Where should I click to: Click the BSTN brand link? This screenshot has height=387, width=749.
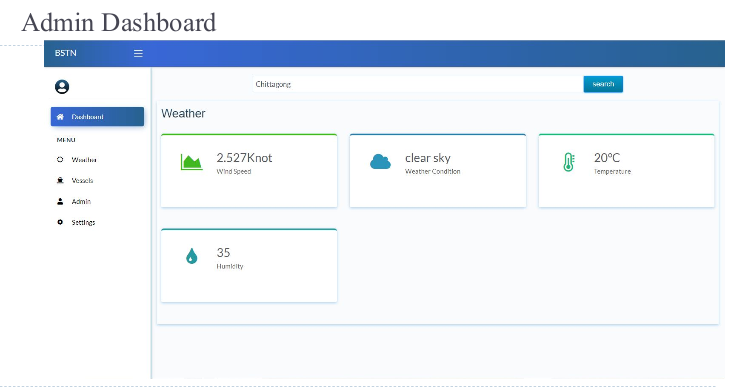point(65,53)
